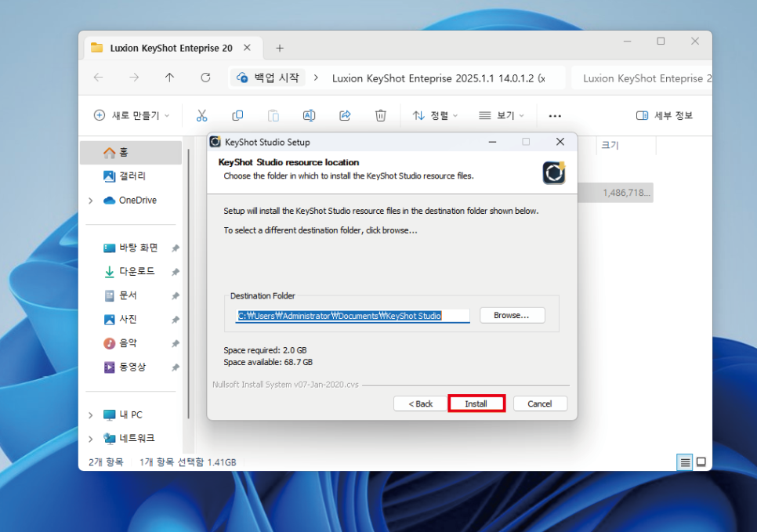The height and width of the screenshot is (532, 757).
Task: Click the up one level arrow
Action: pos(169,78)
